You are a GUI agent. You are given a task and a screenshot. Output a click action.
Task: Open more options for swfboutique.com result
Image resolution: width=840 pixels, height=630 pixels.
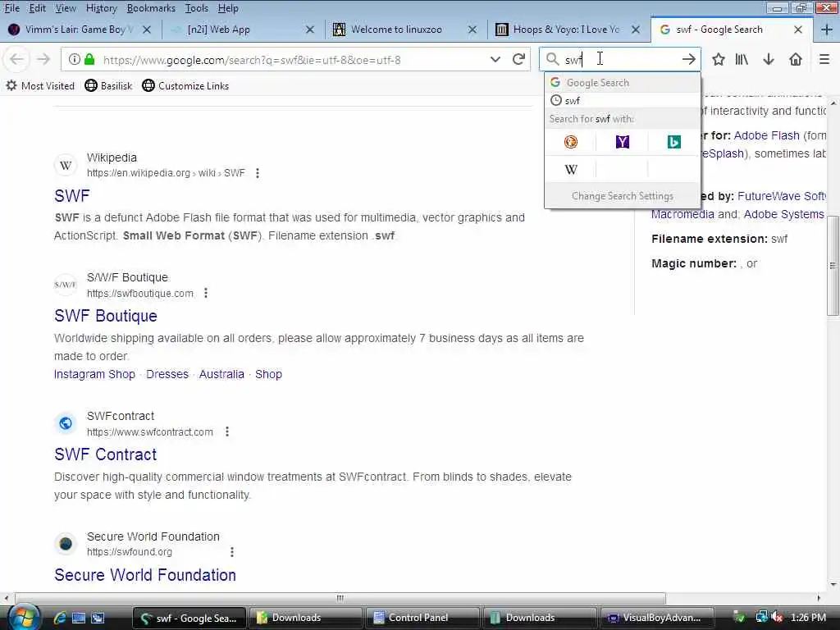pos(206,293)
